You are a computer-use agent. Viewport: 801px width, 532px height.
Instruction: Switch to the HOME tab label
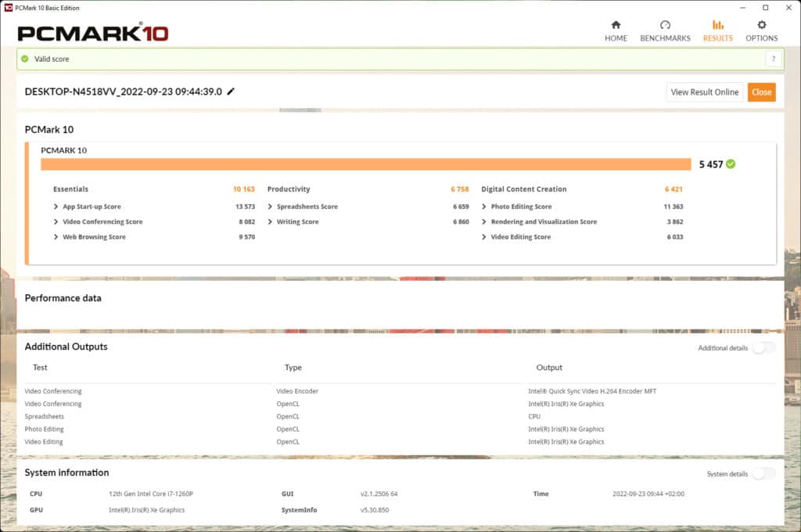click(x=616, y=38)
